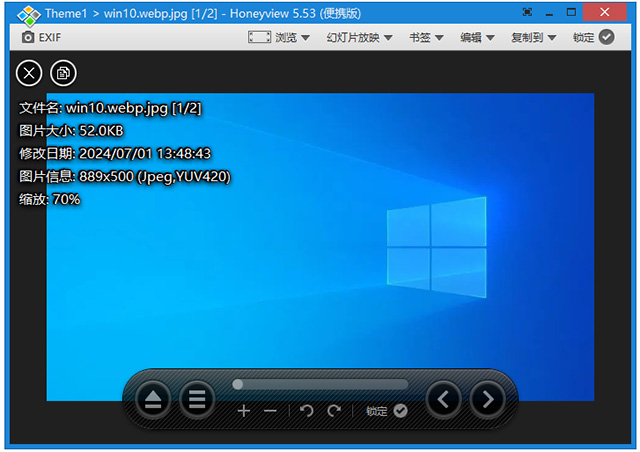
Task: Click the 图片大小: 52.0KB text
Action: coord(71,131)
